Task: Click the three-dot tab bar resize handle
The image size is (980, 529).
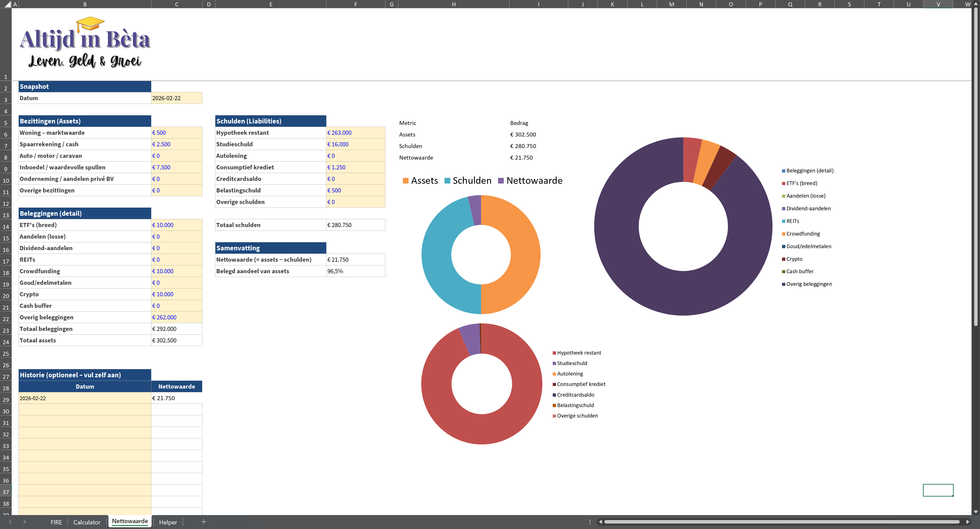Action: [590, 522]
